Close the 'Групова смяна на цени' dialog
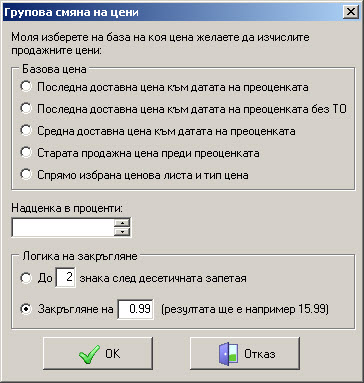 (351, 12)
